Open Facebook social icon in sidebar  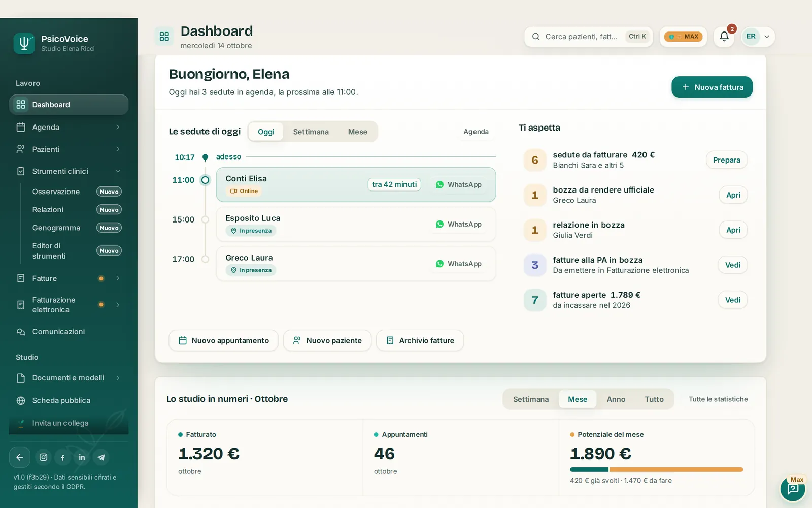point(62,457)
